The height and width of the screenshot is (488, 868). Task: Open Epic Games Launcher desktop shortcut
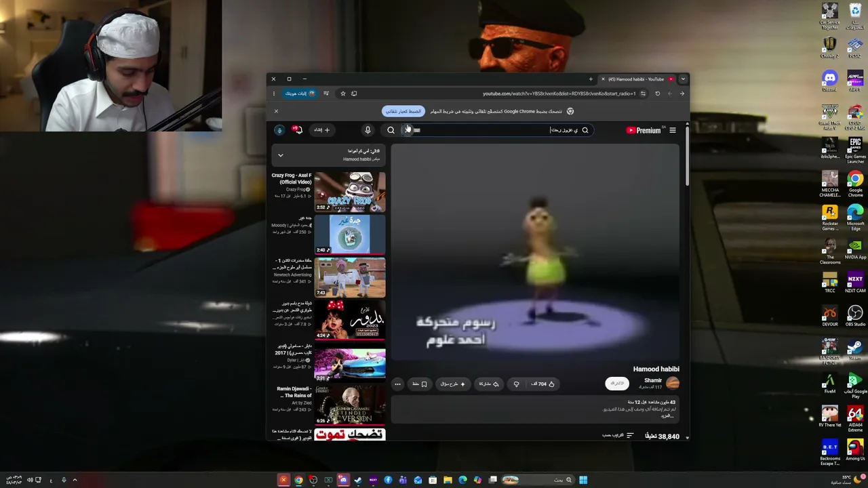pos(855,150)
